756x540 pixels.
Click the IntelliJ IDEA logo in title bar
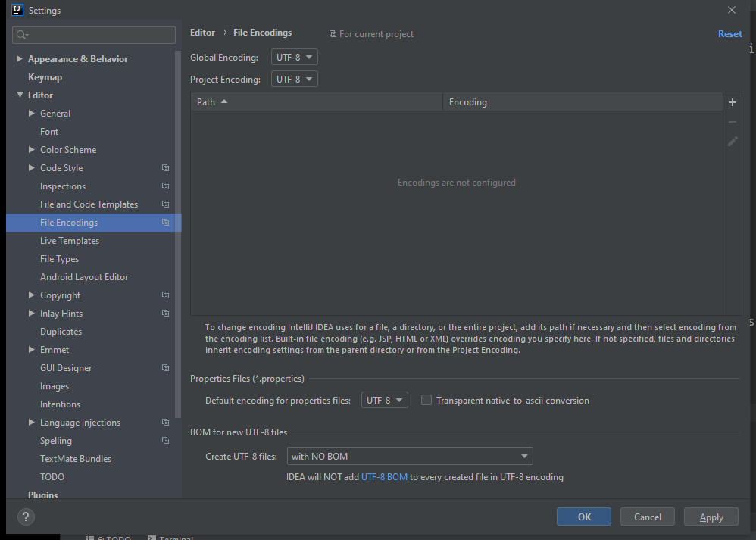17,10
